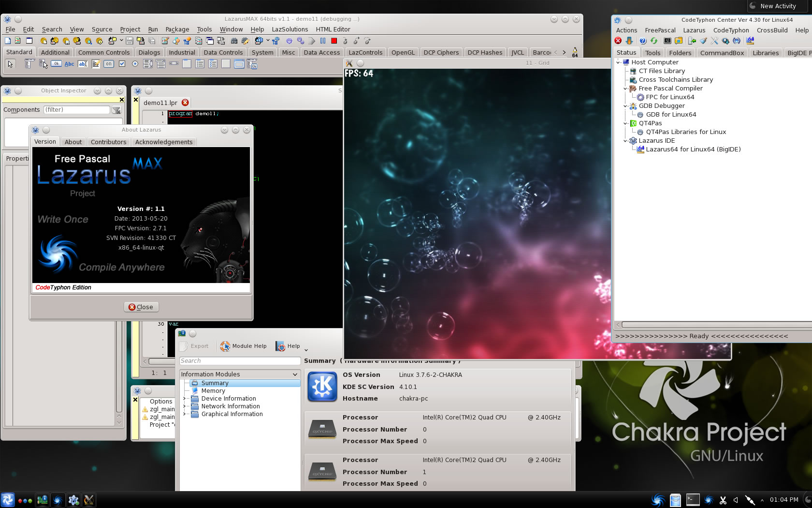Select Memory in Information Modules list
The height and width of the screenshot is (508, 812).
213,391
